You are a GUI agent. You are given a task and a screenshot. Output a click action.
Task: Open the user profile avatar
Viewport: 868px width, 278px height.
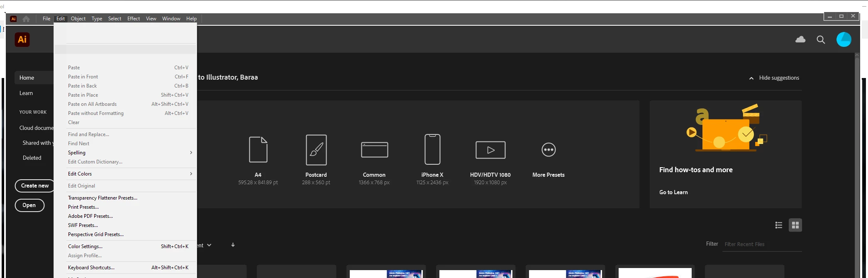pyautogui.click(x=844, y=39)
